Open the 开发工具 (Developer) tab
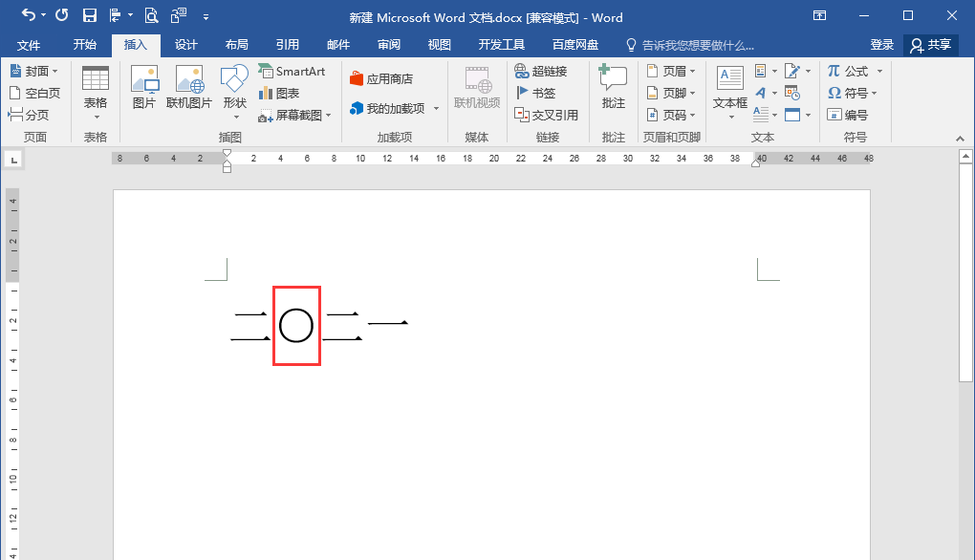975x560 pixels. 501,45
